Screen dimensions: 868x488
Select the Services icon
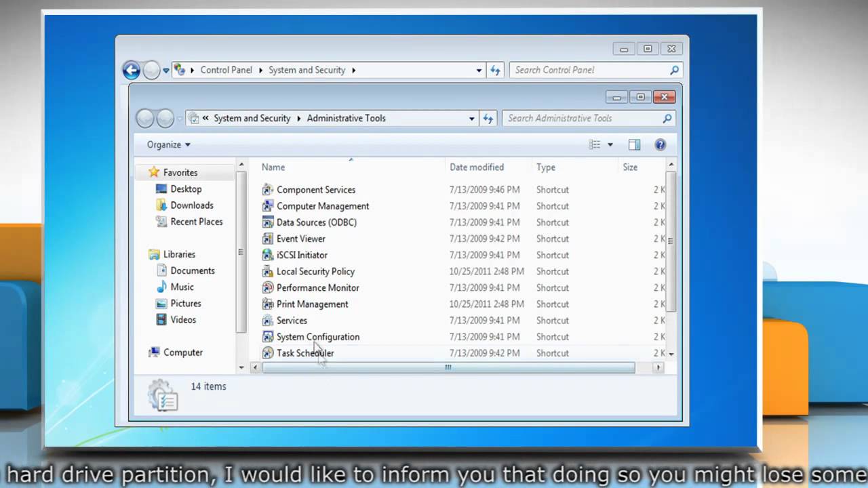(268, 321)
